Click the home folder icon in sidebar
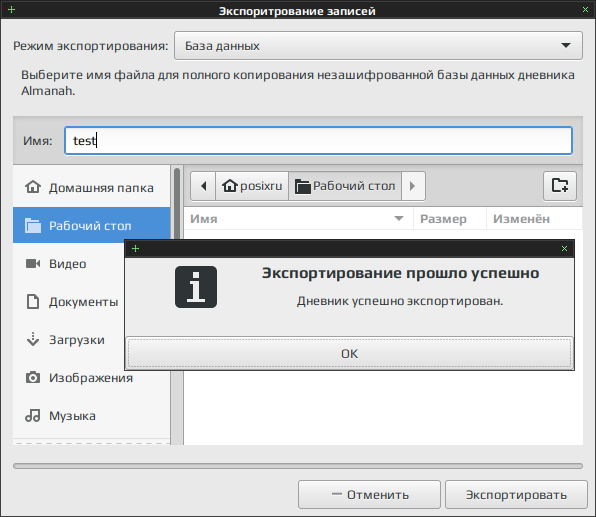 click(x=33, y=187)
